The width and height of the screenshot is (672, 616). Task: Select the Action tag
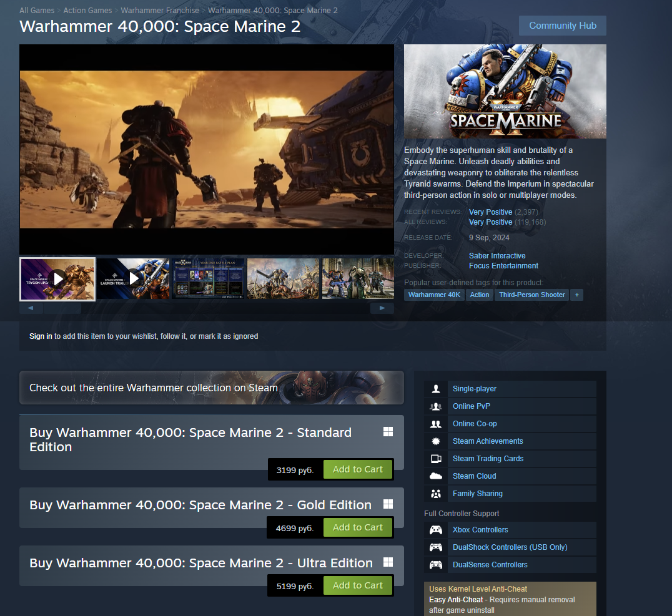(479, 295)
